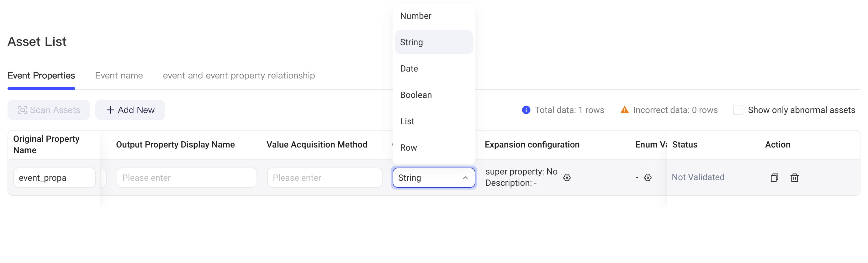Enable Show only abnormal assets
The height and width of the screenshot is (263, 868).
pos(738,110)
